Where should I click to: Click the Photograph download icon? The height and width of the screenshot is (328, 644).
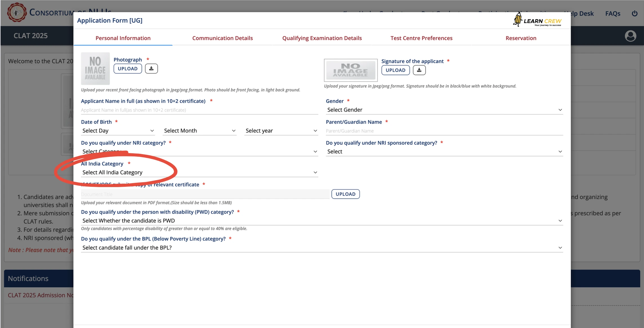pyautogui.click(x=151, y=68)
